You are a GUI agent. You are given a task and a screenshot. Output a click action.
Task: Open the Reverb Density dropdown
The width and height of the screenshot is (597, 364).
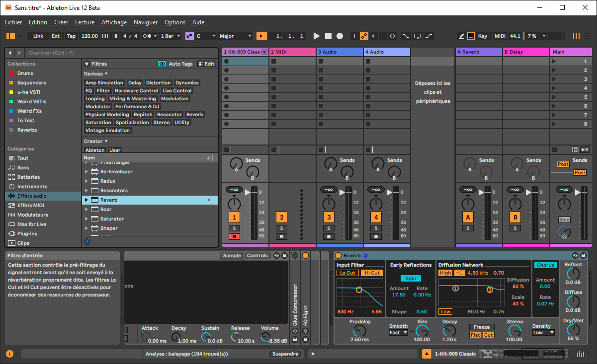pos(543,333)
